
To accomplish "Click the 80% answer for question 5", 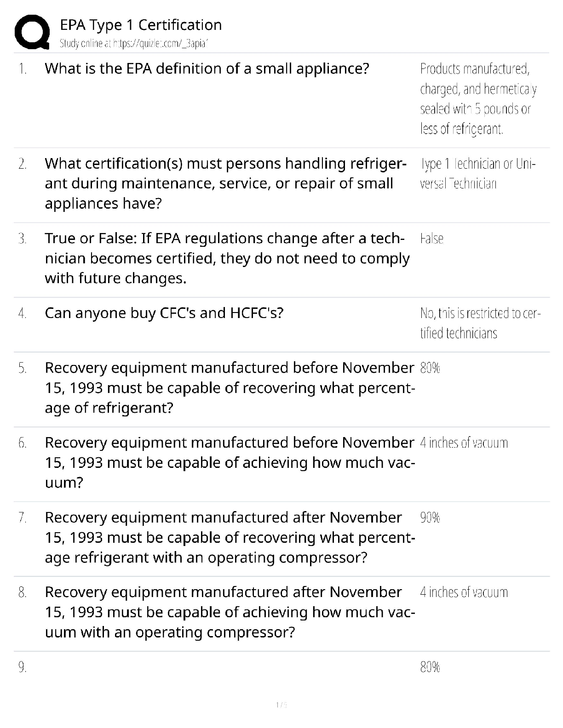I will (x=430, y=368).
